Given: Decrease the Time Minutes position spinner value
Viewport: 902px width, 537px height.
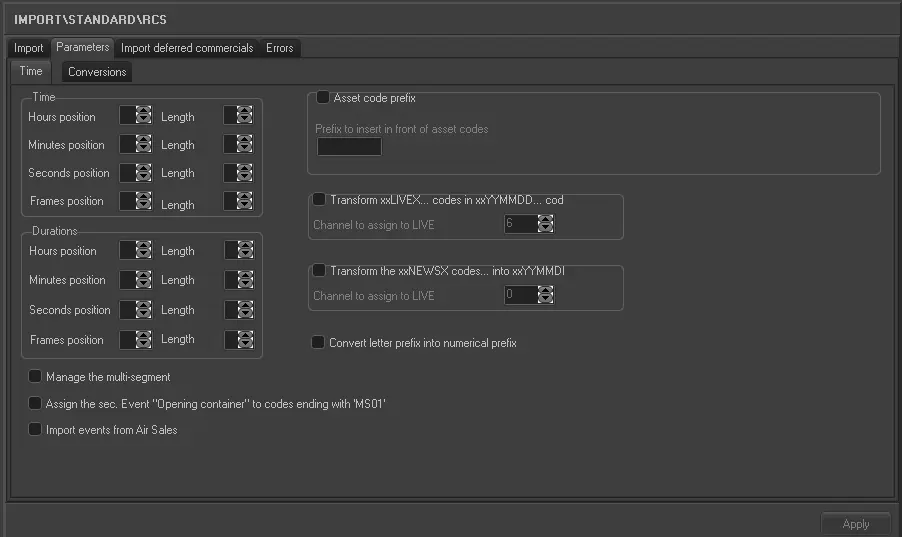Looking at the screenshot, I should click(x=143, y=150).
